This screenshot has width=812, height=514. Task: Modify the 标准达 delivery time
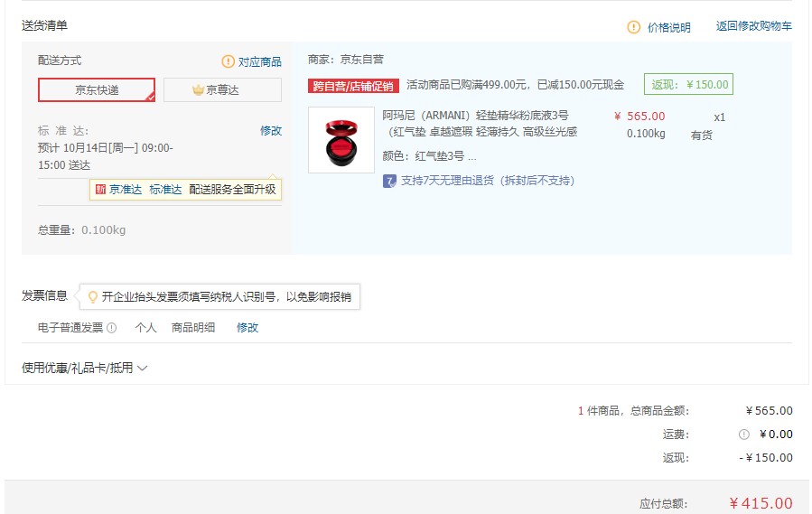(271, 131)
